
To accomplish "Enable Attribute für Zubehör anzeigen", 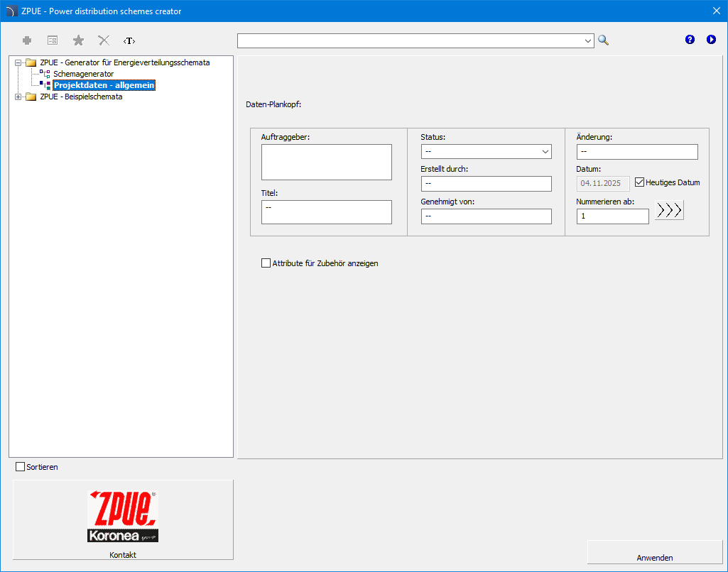I will [x=266, y=263].
